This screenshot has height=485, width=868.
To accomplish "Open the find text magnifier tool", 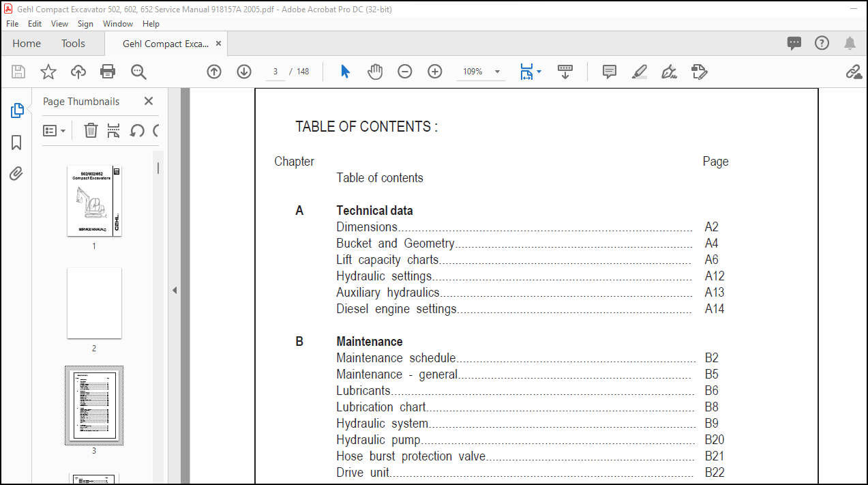I will tap(139, 72).
